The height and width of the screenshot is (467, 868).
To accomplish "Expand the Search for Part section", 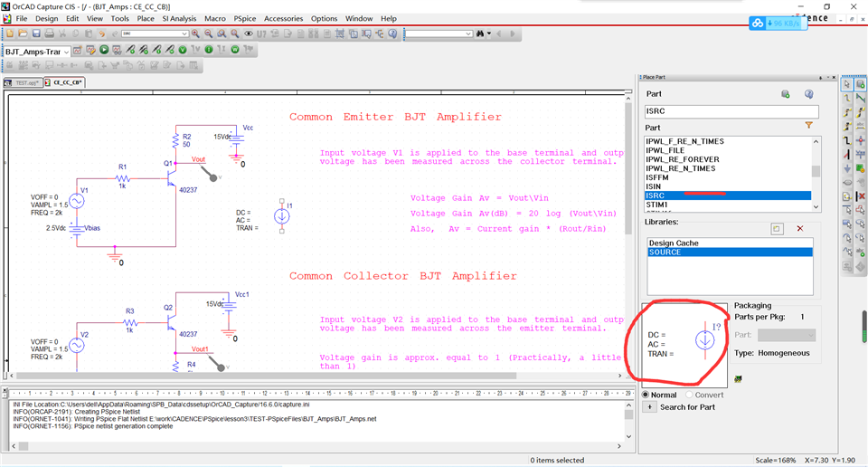I will pyautogui.click(x=649, y=407).
